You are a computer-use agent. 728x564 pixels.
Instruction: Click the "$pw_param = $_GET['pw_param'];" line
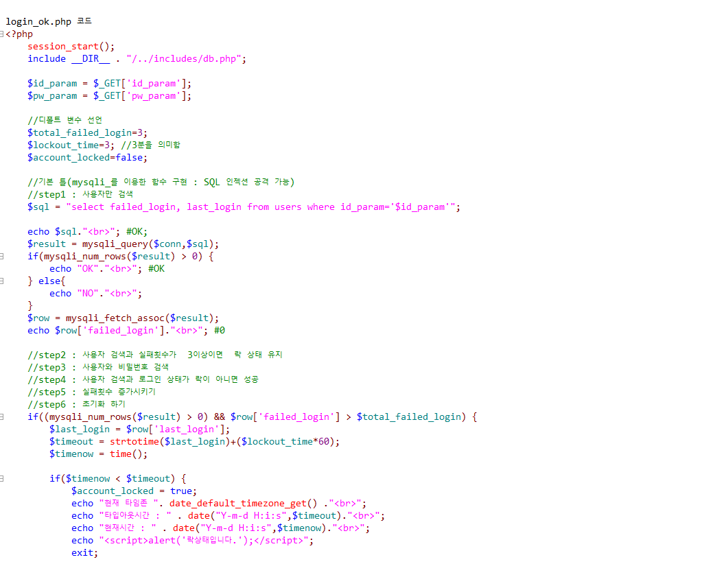(x=109, y=96)
